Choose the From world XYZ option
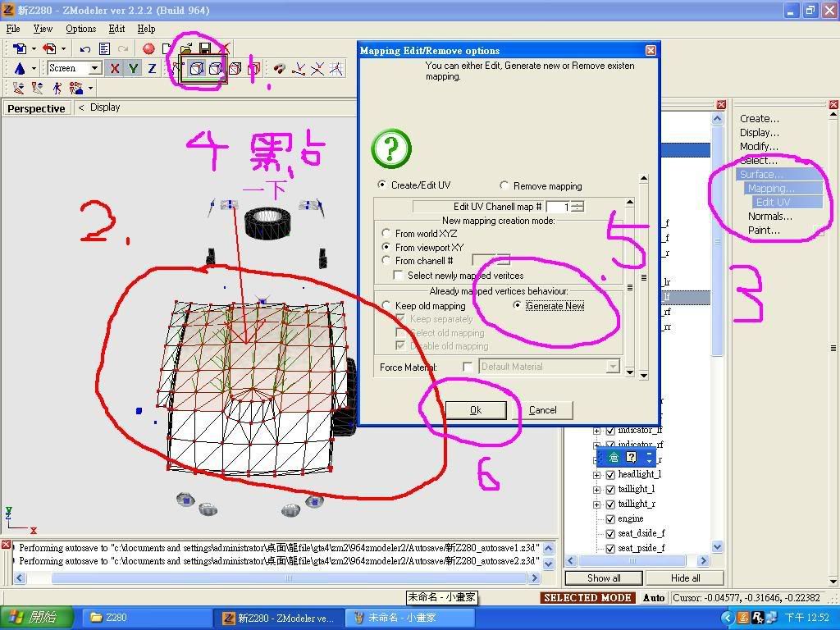 (x=387, y=234)
